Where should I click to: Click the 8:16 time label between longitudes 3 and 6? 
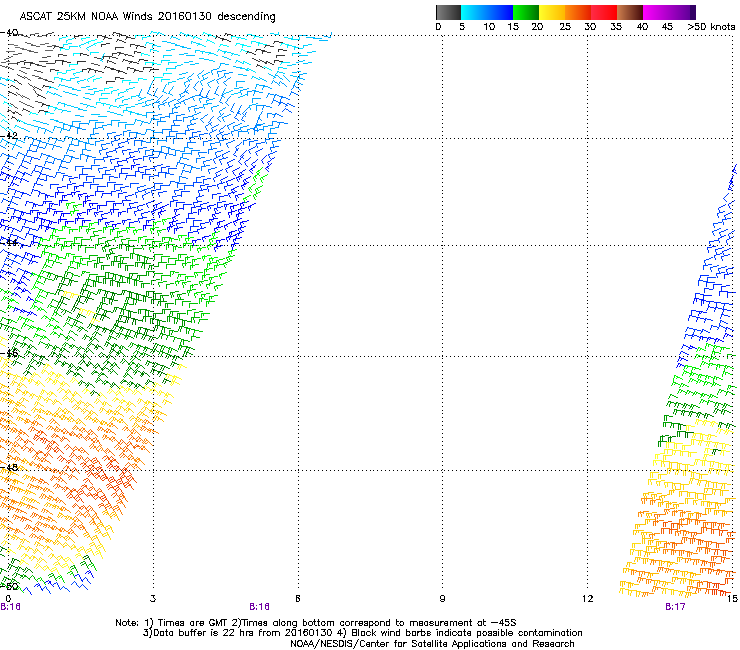pos(260,607)
